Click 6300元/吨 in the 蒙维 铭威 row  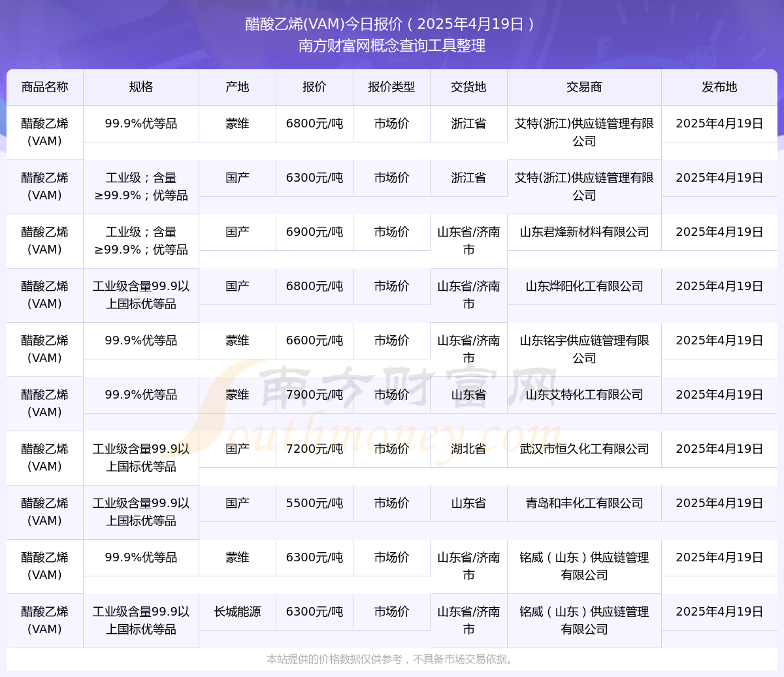[314, 557]
